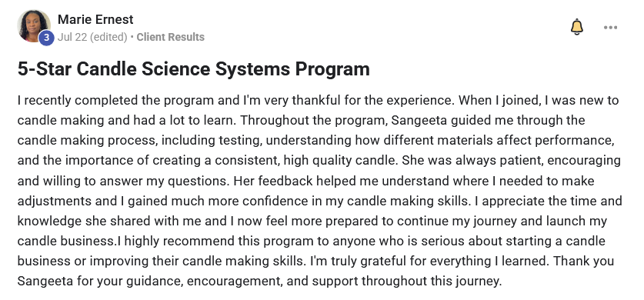This screenshot has width=644, height=300.
Task: Click the level 3 badge on avatar
Action: 46,38
